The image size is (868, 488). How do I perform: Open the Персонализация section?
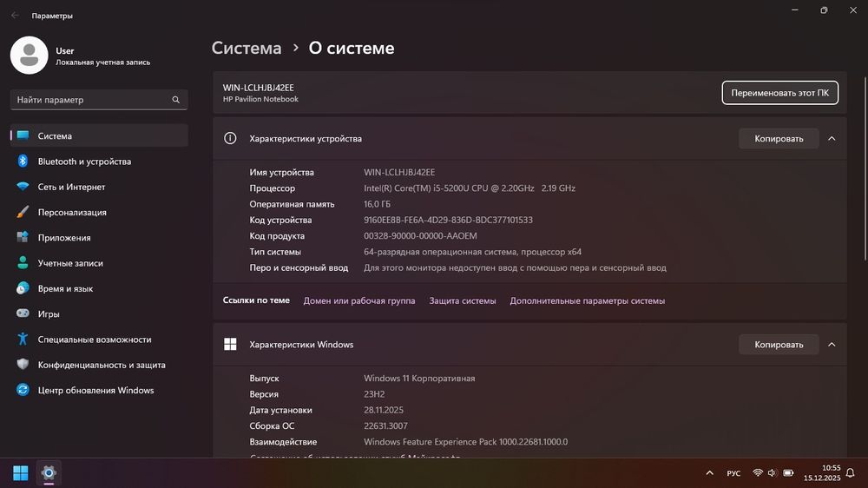pos(99,212)
